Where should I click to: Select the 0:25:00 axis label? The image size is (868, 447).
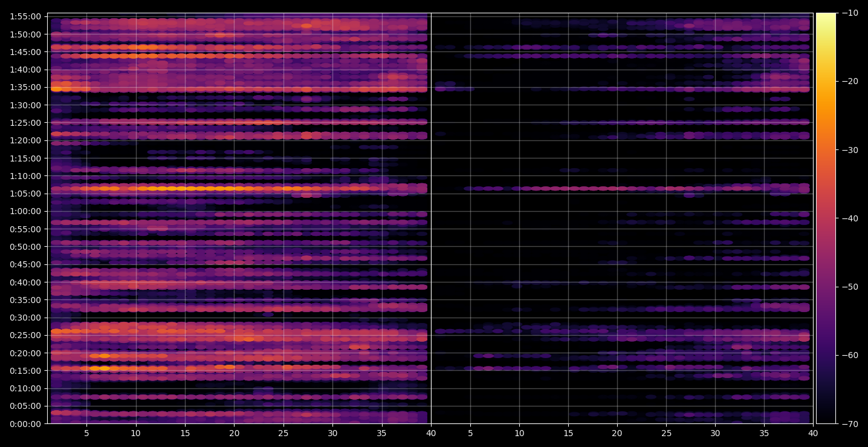coord(25,335)
